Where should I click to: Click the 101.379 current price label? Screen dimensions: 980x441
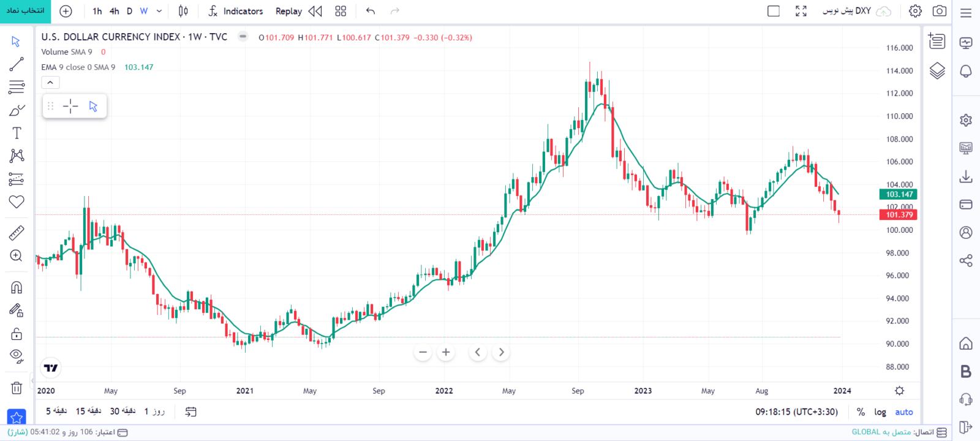coord(899,215)
